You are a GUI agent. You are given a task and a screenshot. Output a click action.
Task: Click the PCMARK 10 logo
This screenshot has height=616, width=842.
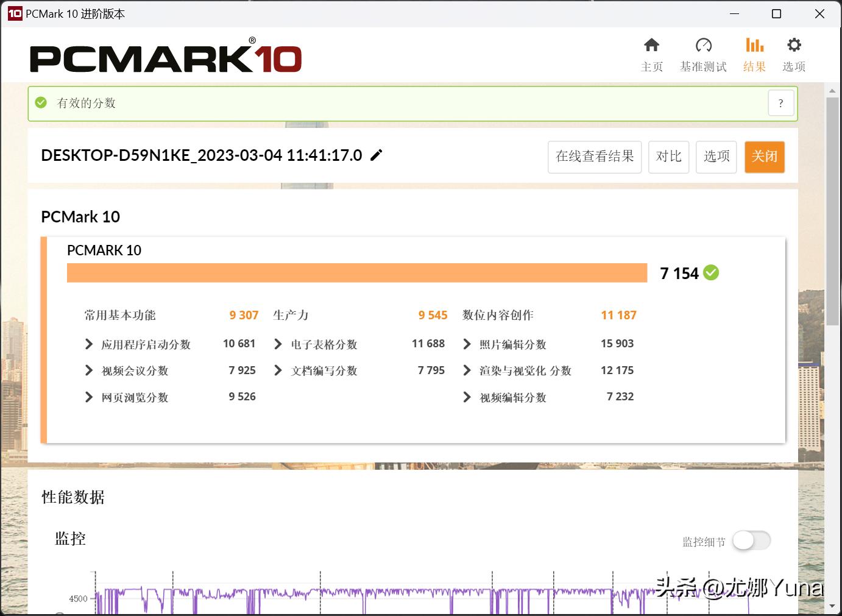165,57
